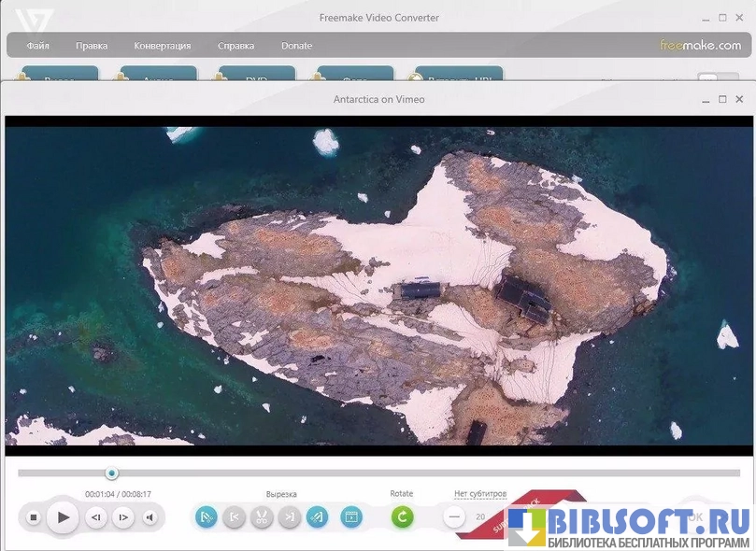Viewport: 756px width, 551px height.
Task: Open the Конвертация menu
Action: 162,46
